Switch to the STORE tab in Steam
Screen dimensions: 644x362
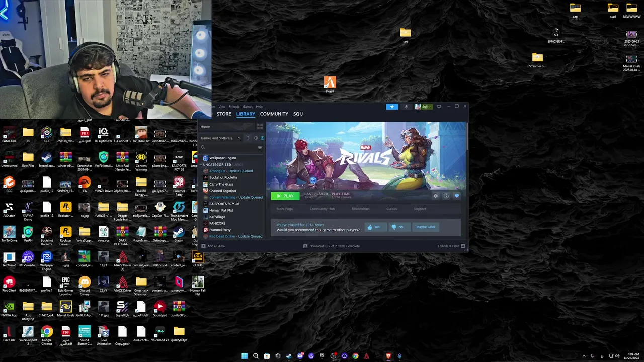tap(224, 114)
